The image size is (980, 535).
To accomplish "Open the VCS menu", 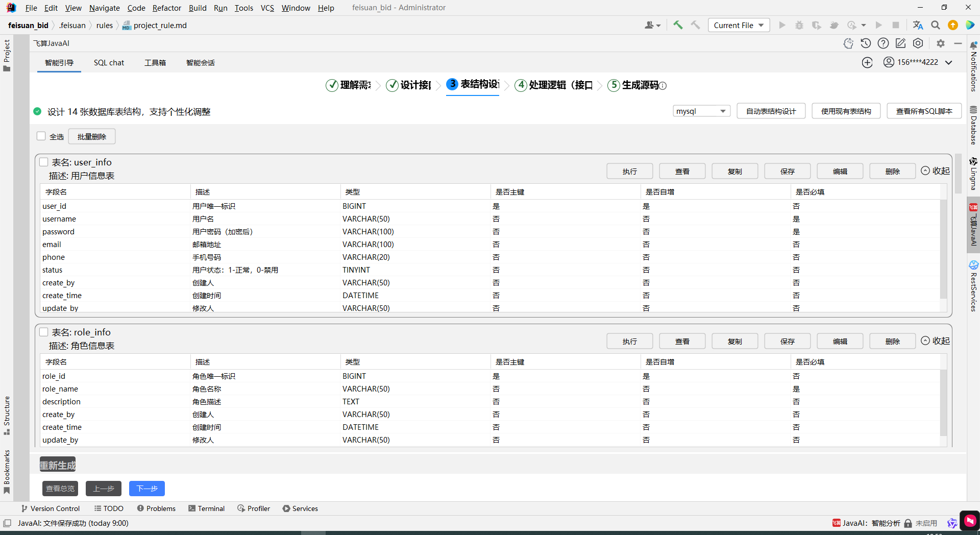I will 267,8.
